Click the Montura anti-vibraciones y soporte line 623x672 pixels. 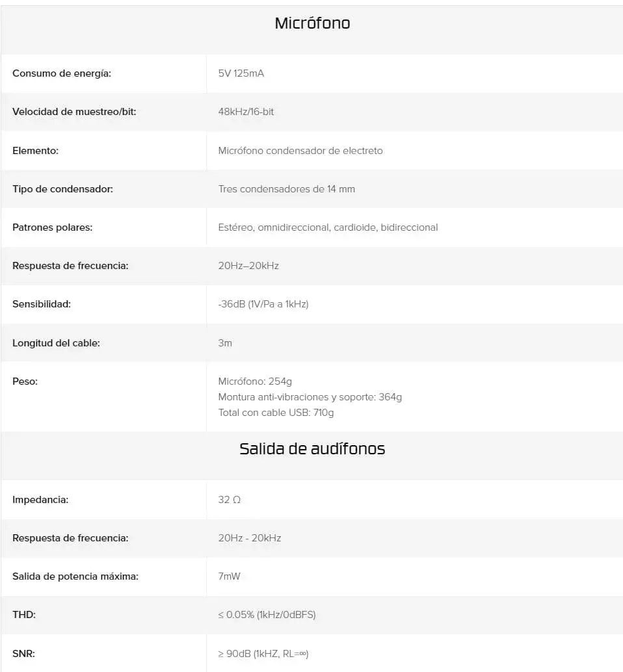pyautogui.click(x=310, y=397)
